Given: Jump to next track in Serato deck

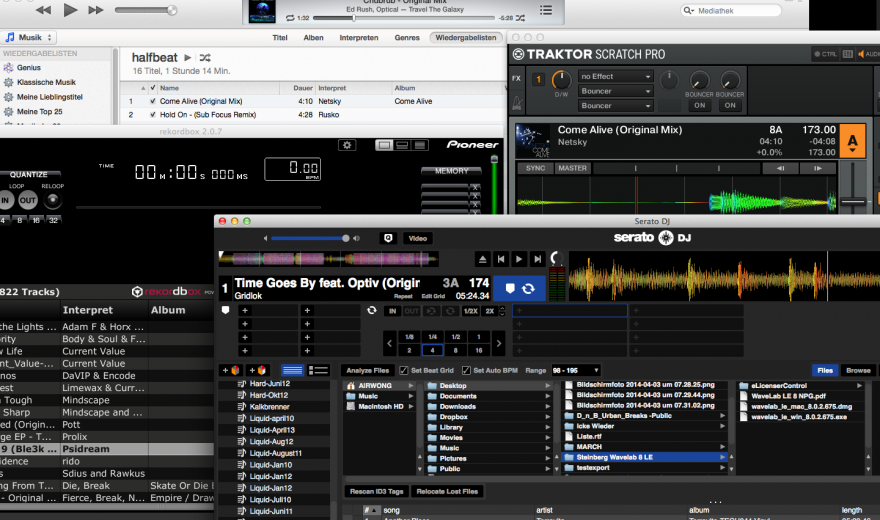Looking at the screenshot, I should tap(538, 259).
